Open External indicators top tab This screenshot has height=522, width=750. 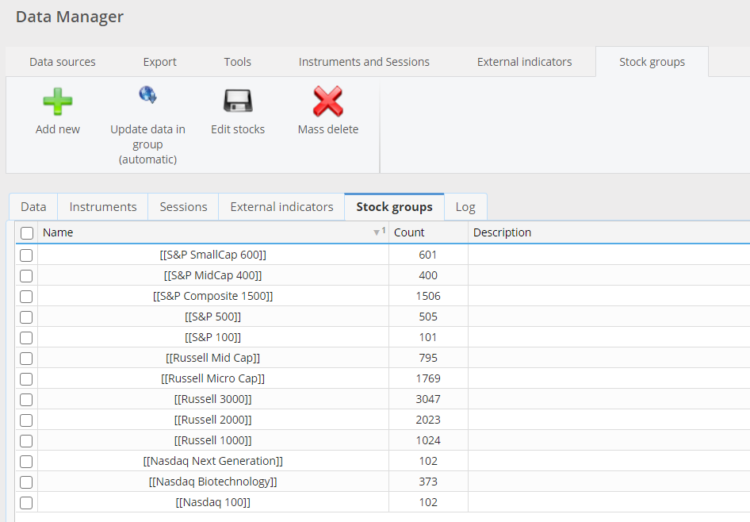point(524,62)
